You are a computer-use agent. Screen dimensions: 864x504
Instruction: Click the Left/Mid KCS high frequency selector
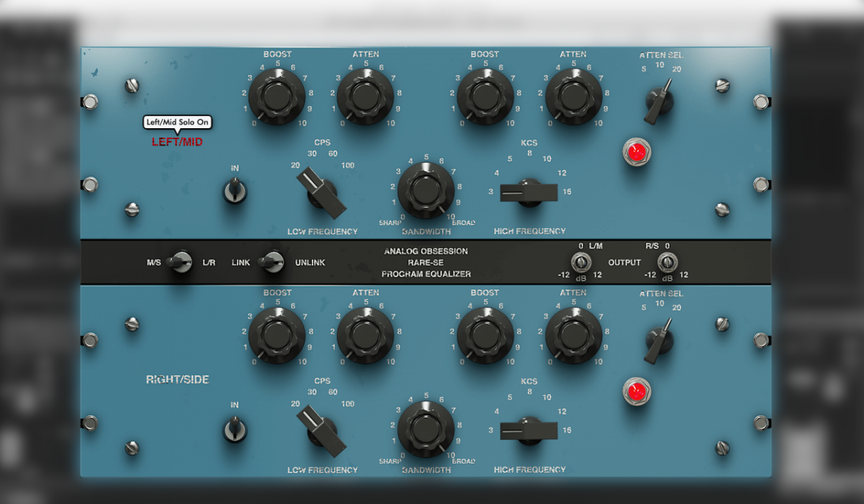pos(529,192)
